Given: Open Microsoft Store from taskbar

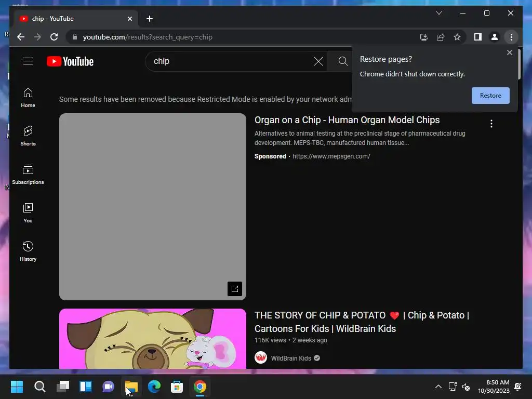Looking at the screenshot, I should pos(177,387).
